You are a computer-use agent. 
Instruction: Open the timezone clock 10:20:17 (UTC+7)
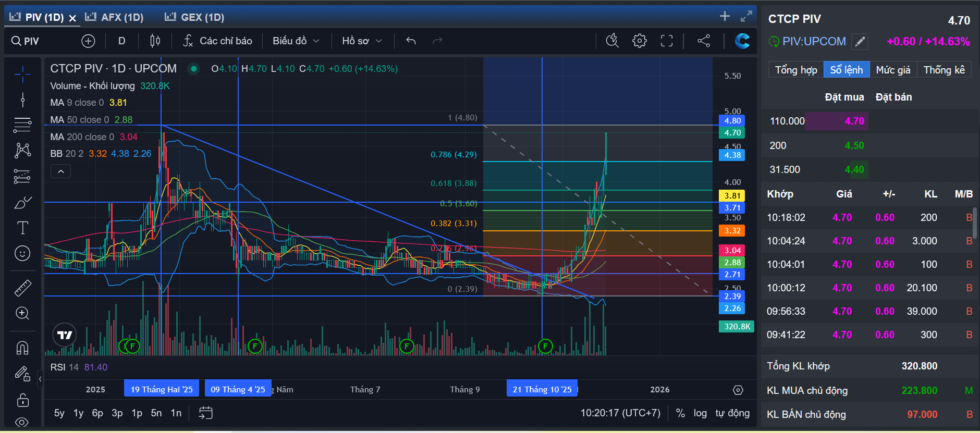pyautogui.click(x=620, y=413)
